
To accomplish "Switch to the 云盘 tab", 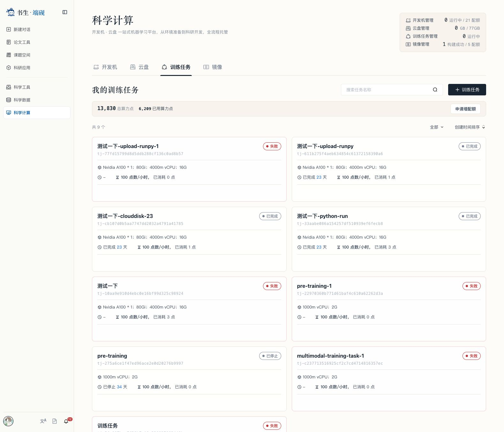I will (139, 67).
